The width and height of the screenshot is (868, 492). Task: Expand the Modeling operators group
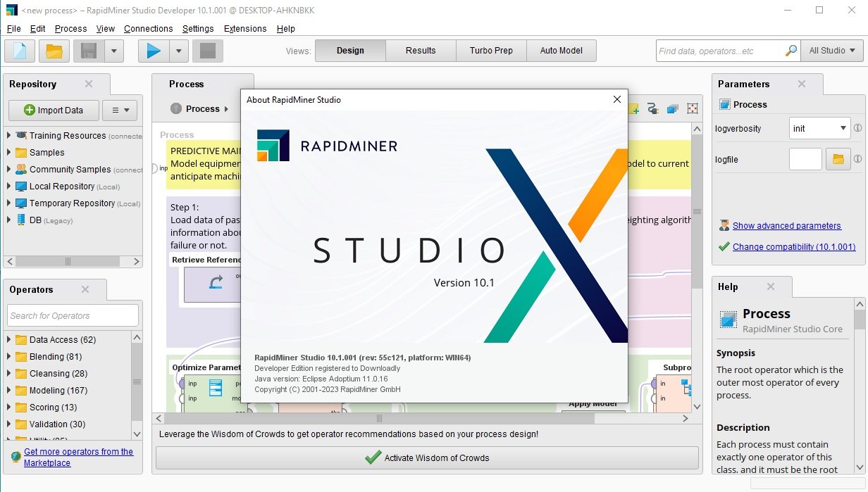8,391
